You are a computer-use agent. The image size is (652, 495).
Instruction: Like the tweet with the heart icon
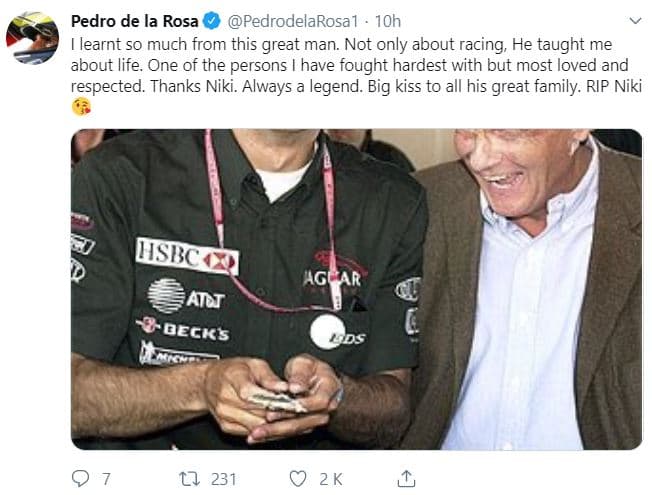coord(297,478)
